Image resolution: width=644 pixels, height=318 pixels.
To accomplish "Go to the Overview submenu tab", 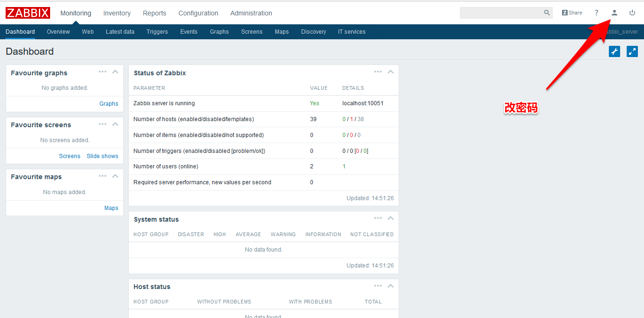I will pyautogui.click(x=58, y=32).
